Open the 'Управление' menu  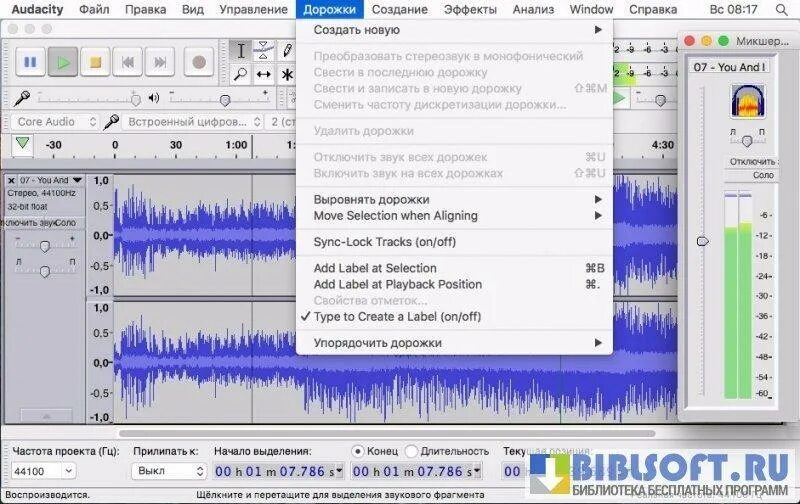253,9
